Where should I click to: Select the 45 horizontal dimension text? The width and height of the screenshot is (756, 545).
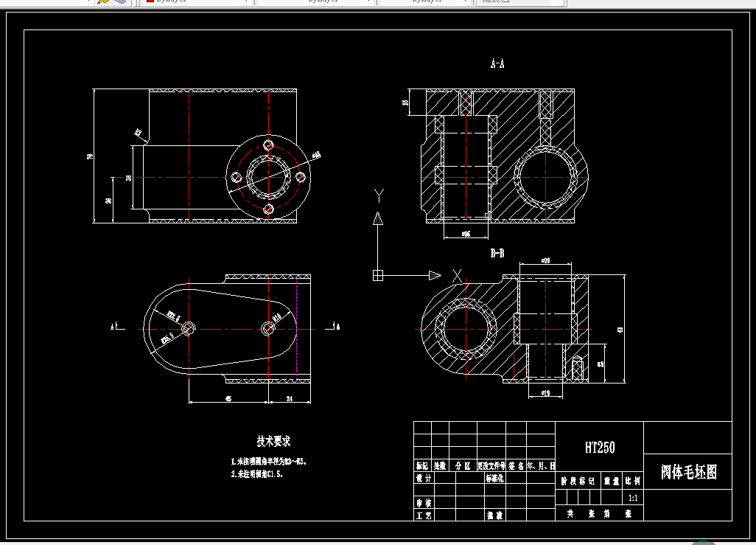[228, 399]
